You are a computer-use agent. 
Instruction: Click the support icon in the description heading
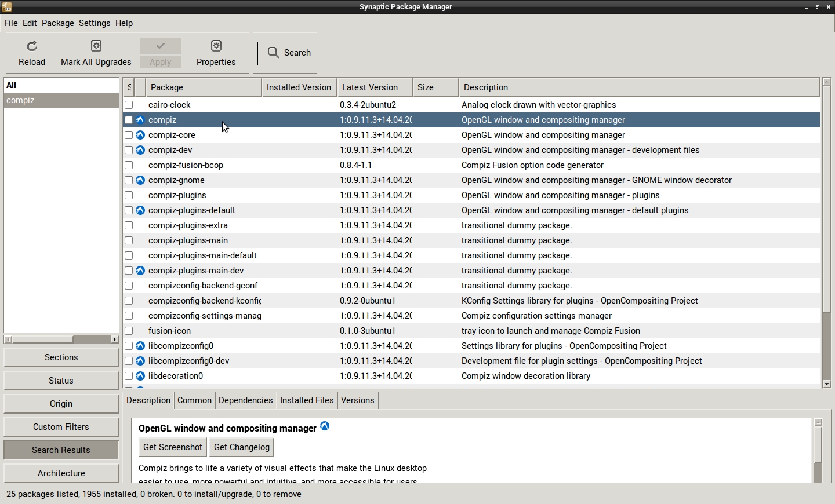(325, 426)
